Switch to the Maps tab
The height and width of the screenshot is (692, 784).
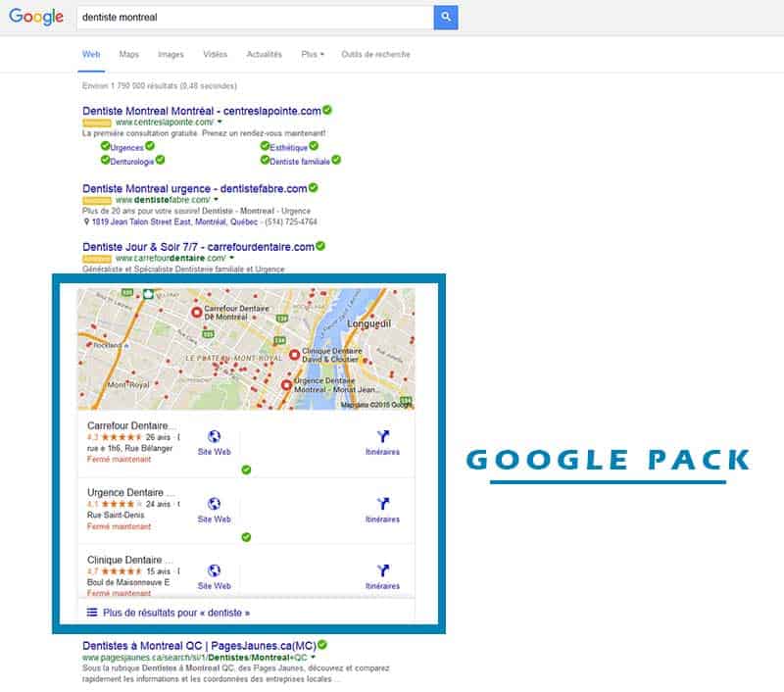pos(128,55)
